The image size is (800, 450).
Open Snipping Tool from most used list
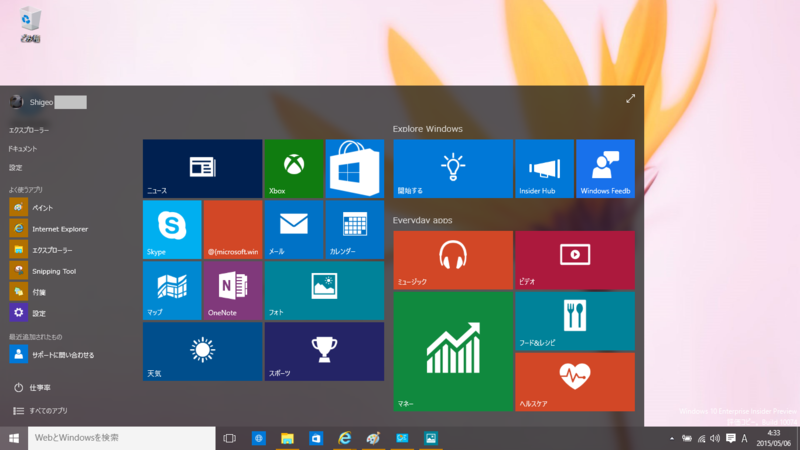pos(43,271)
